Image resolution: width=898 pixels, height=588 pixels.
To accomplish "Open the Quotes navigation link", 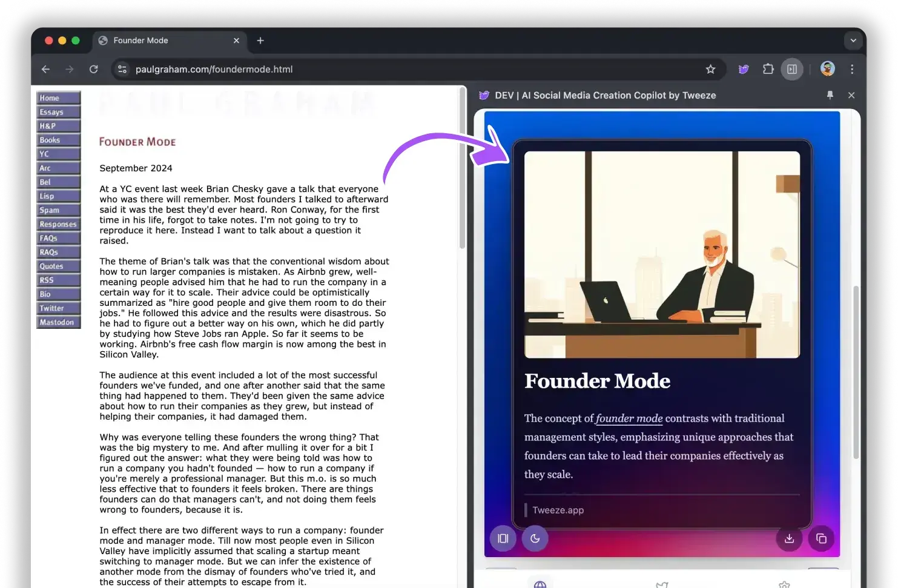I will tap(58, 266).
